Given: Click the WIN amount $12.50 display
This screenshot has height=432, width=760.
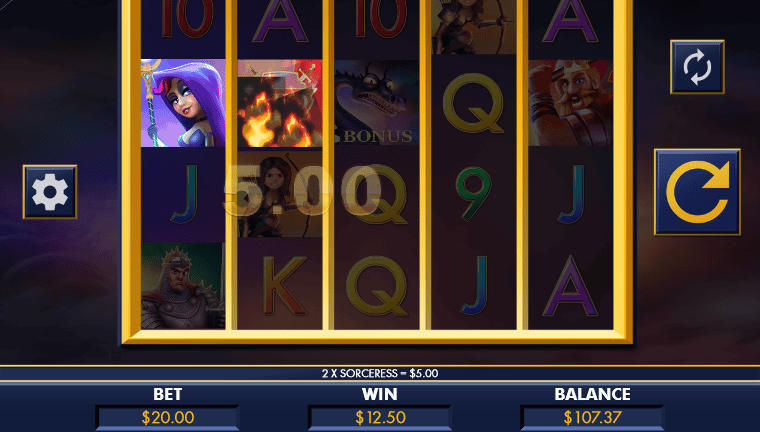Looking at the screenshot, I should point(380,417).
